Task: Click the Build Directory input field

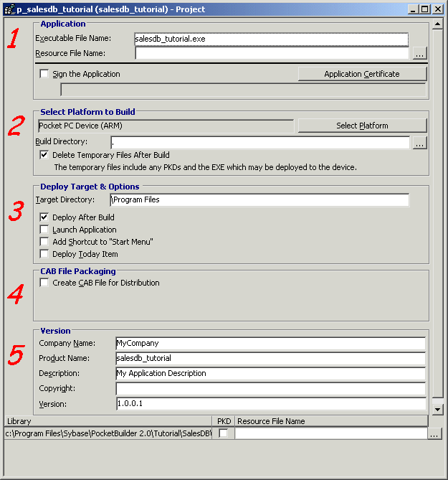Action: pyautogui.click(x=260, y=143)
